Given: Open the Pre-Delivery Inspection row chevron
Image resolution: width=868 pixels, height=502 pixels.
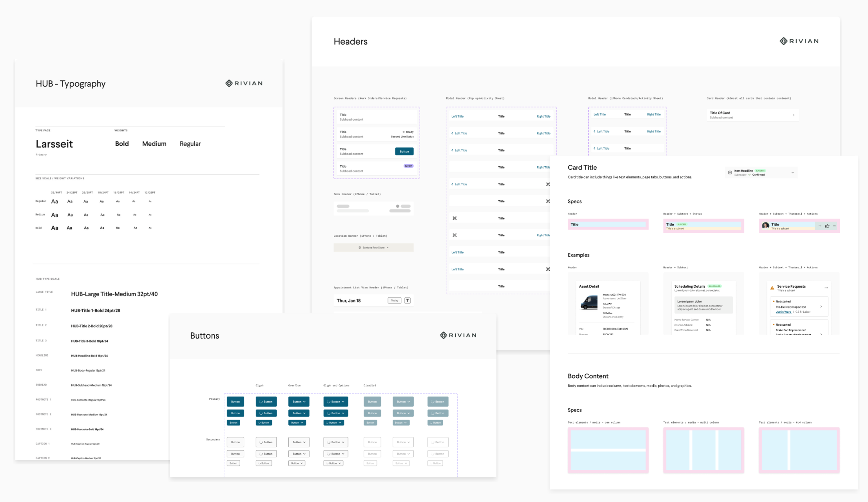Looking at the screenshot, I should coord(821,306).
